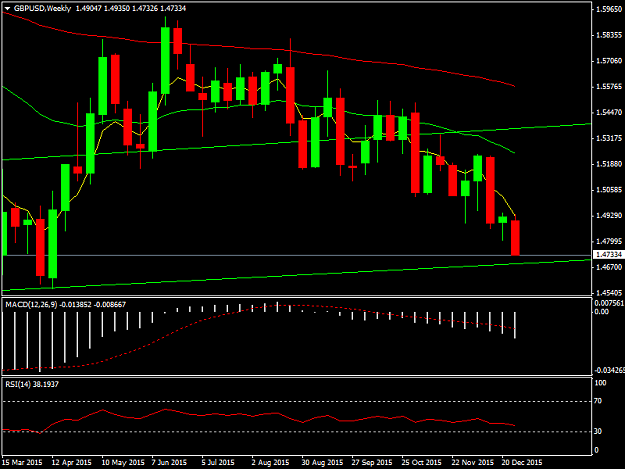This screenshot has width=625, height=469.
Task: Open the chart dropdown arrow beside GBPUSD
Action: [x=8, y=8]
